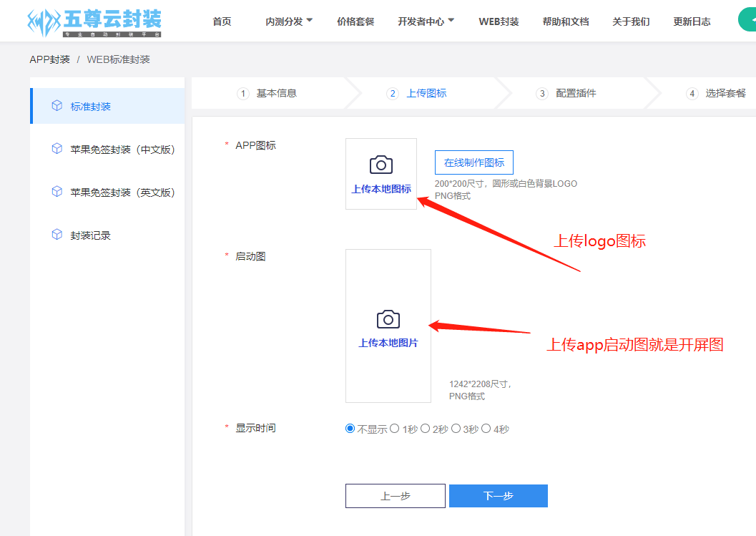The image size is (756, 536).
Task: Select the 1秒 timing control option
Action: point(395,428)
